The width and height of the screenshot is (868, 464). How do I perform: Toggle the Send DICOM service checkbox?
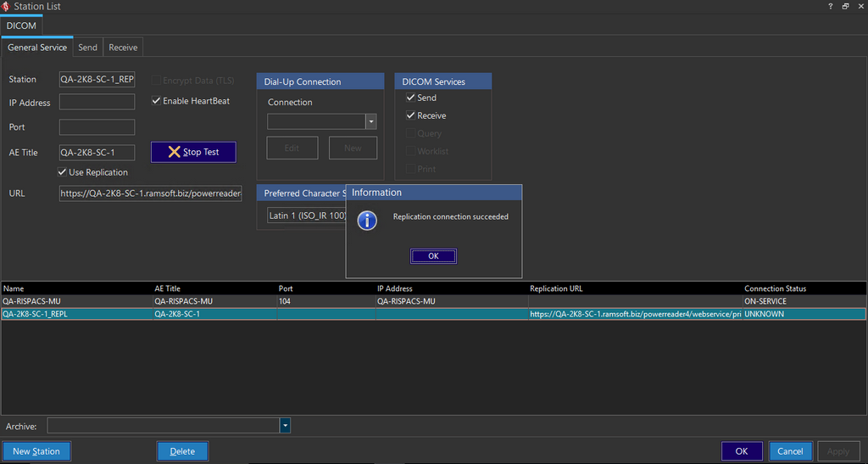tap(411, 98)
